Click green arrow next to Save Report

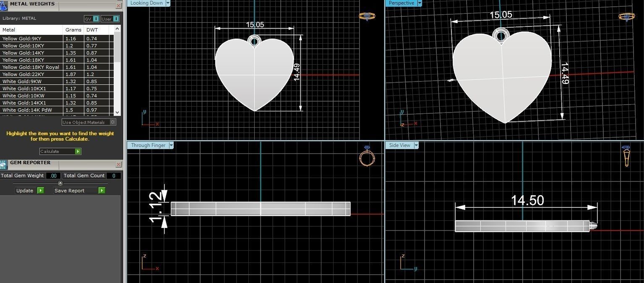tap(102, 191)
